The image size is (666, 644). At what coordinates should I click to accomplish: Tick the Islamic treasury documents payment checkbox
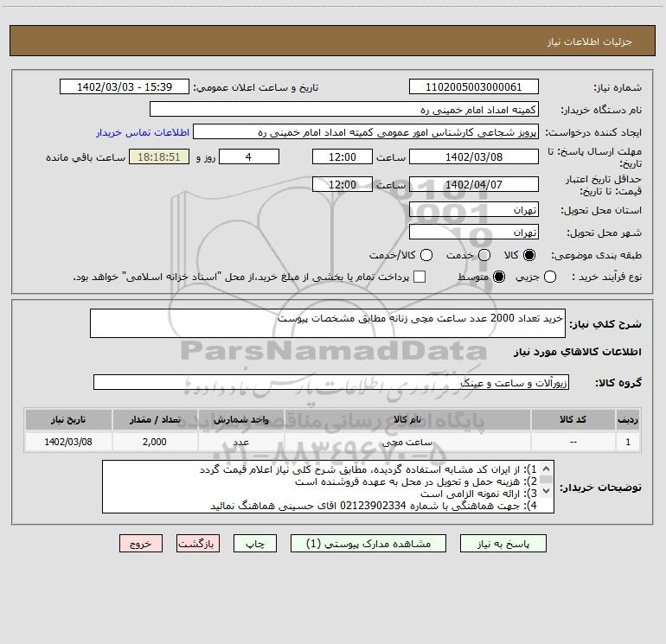click(419, 277)
